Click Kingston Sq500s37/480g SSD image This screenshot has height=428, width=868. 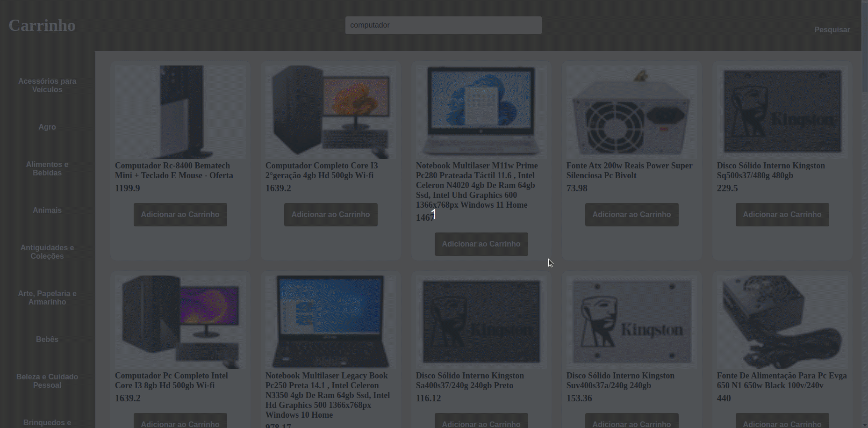[782, 112]
